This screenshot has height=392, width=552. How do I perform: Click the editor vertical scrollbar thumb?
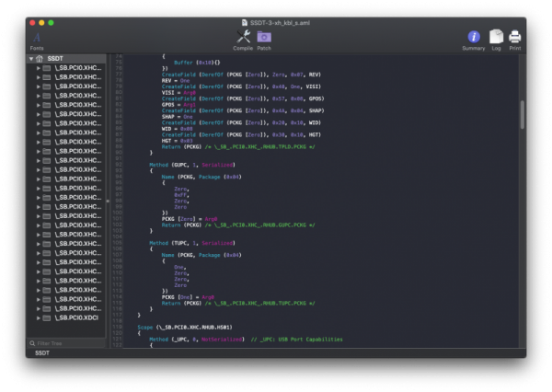(522, 113)
